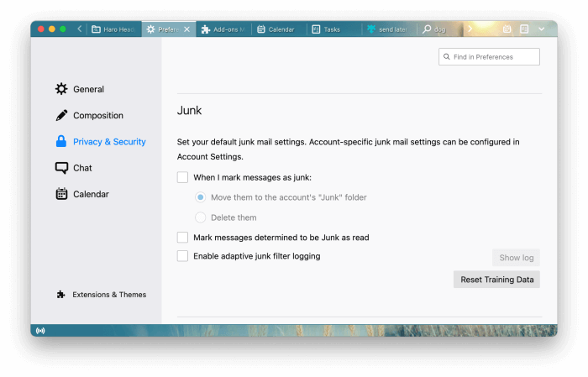588x377 pixels.
Task: Select 'Delete them' radio option
Action: click(x=201, y=217)
